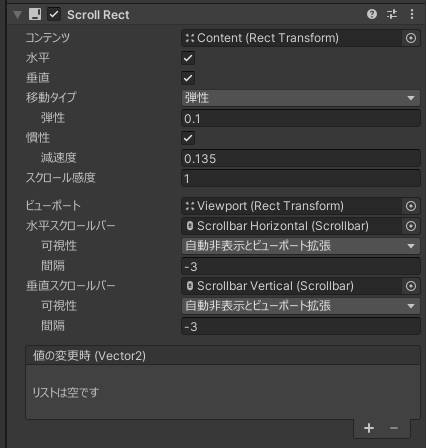Click the 減速度 field showing 0.135
426x448 pixels.
[301, 158]
